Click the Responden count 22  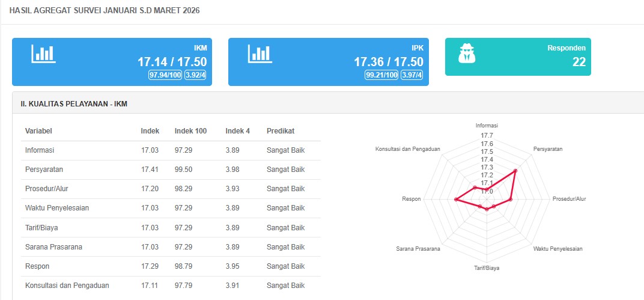pos(579,62)
